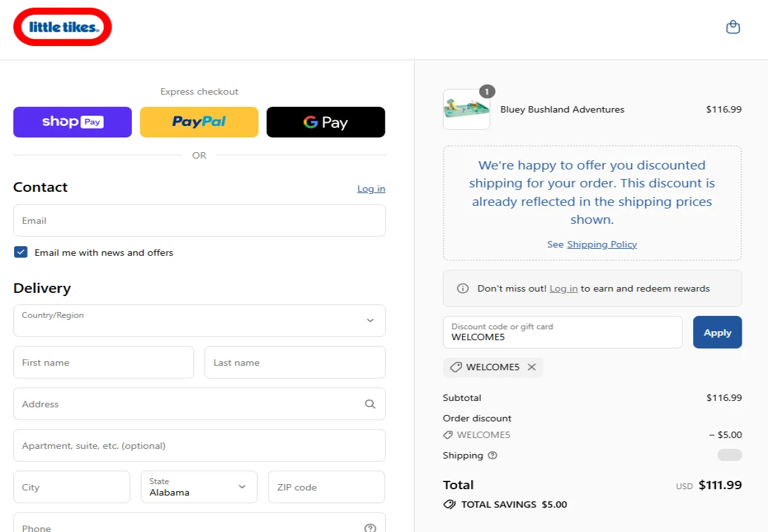Check out with Shop Pay
The height and width of the screenshot is (532, 768).
click(x=72, y=122)
